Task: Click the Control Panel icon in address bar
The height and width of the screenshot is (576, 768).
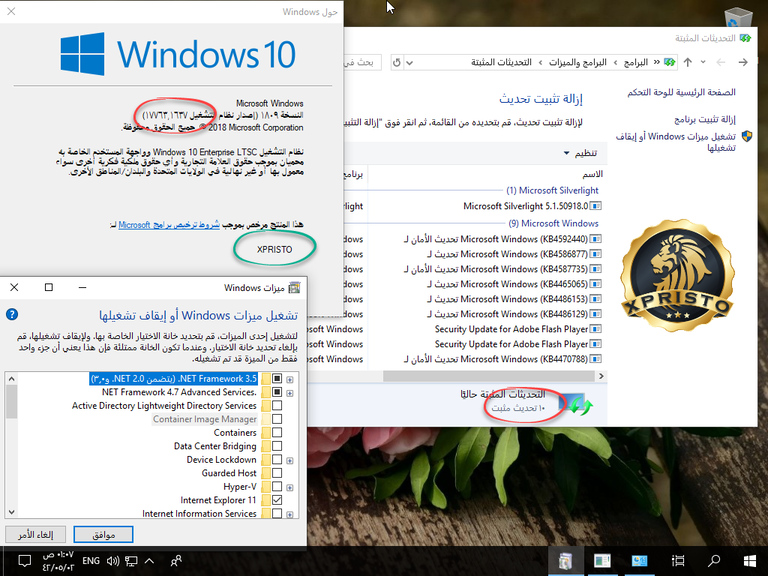Action: point(669,62)
